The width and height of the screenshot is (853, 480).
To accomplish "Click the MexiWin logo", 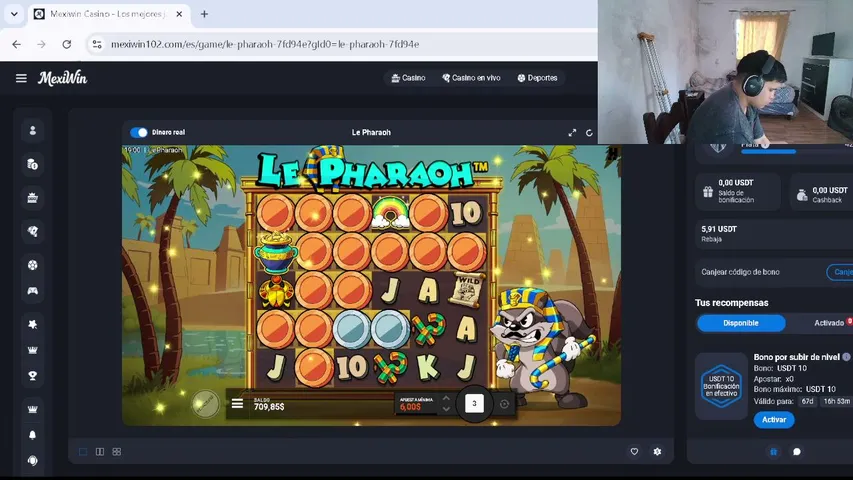I will pos(62,78).
